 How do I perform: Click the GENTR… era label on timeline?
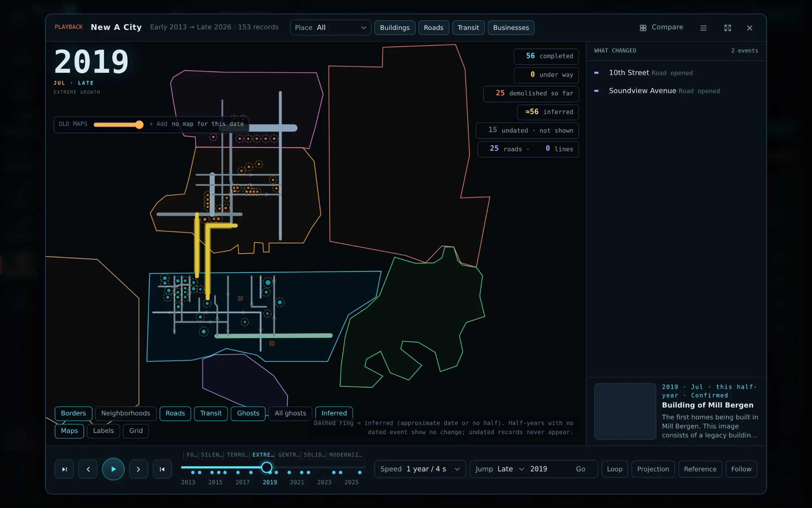point(289,455)
